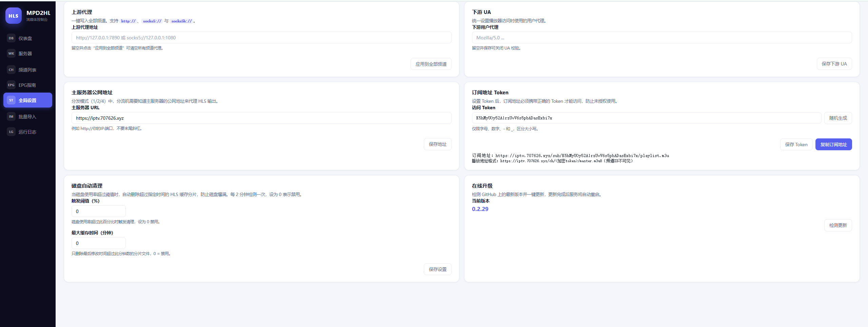Click the 主服务器 URL input field

261,118
